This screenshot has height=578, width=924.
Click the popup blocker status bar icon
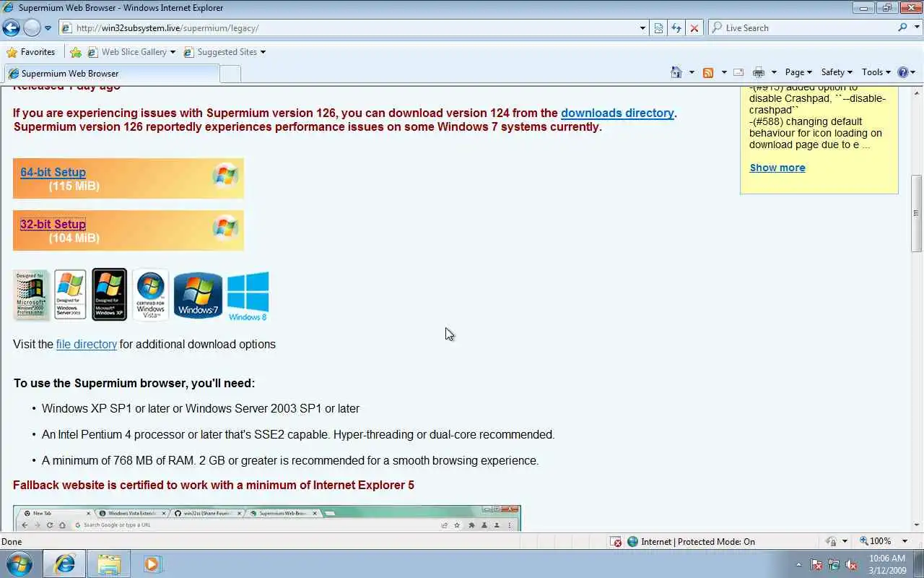coord(616,541)
